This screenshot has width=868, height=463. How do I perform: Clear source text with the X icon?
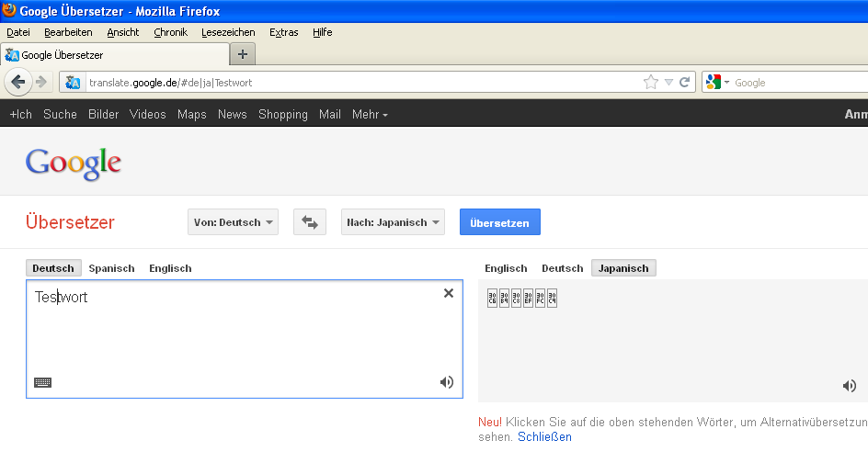click(449, 293)
